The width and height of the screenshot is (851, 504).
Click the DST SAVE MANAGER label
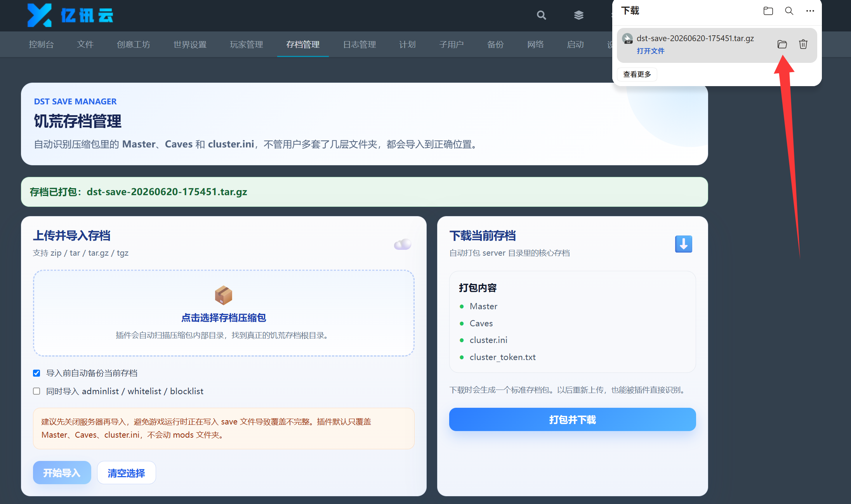[x=75, y=102]
